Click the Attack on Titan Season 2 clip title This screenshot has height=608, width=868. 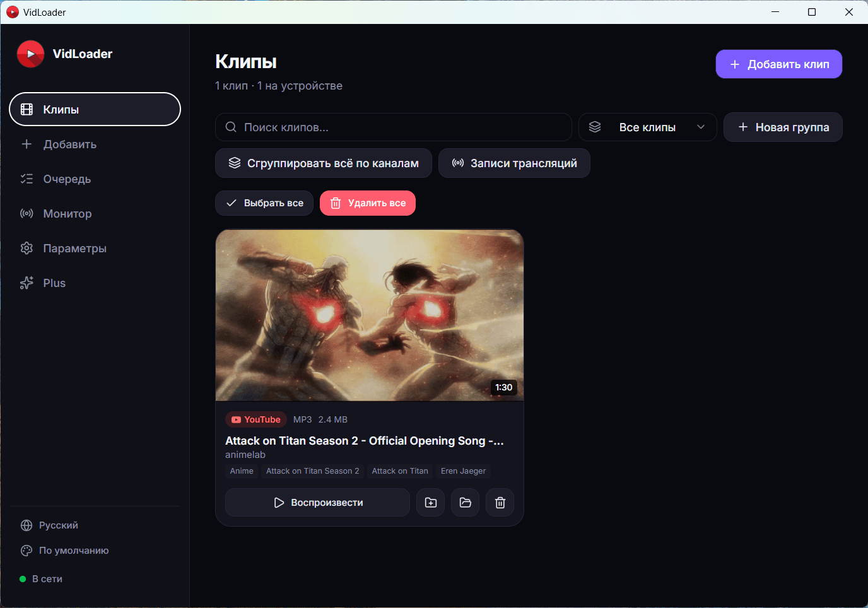click(365, 441)
